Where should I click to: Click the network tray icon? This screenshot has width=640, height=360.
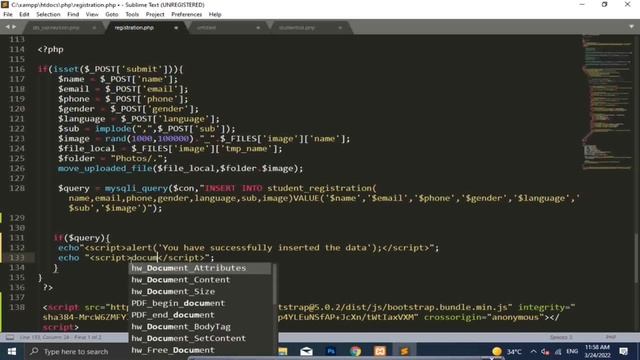pyautogui.click(x=558, y=351)
